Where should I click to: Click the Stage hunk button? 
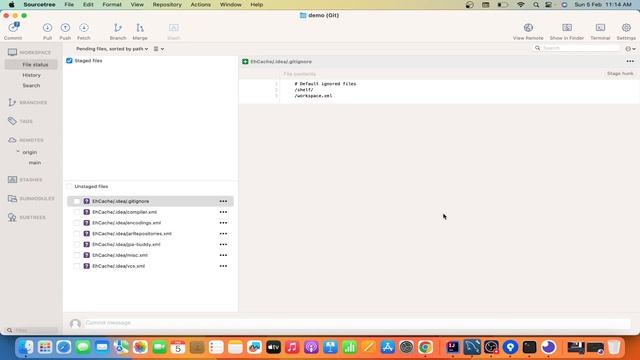(620, 74)
